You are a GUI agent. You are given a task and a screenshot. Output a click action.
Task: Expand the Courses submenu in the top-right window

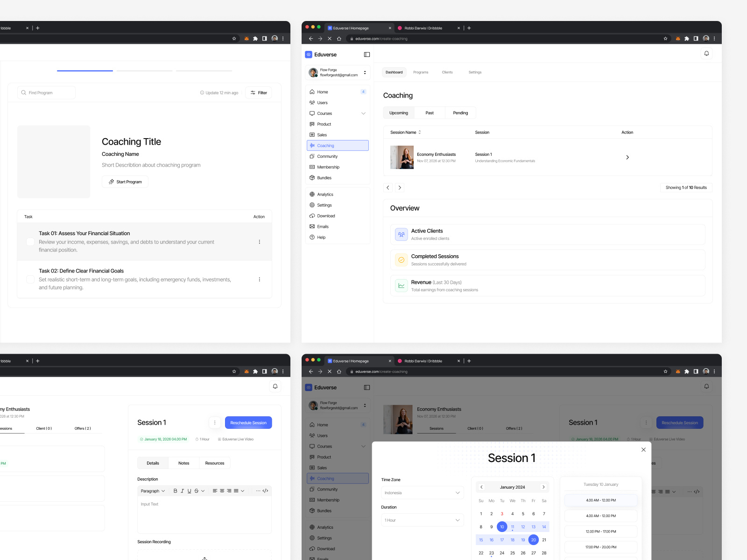coord(363,113)
